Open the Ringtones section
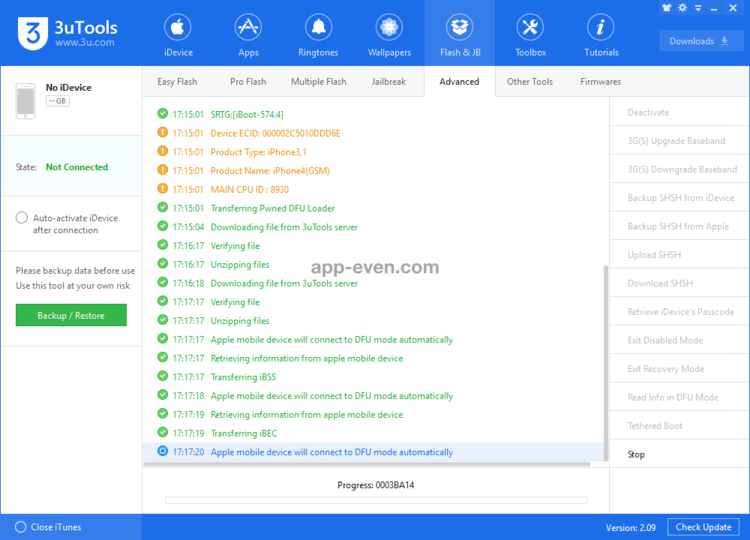Viewport: 750px width, 540px height. [x=318, y=34]
